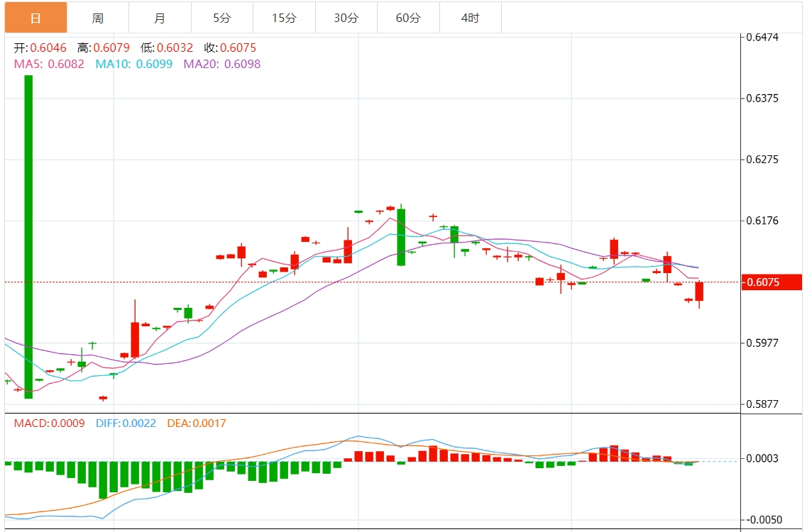Click the 0.5877 price axis label
807x532 pixels.
pos(762,404)
